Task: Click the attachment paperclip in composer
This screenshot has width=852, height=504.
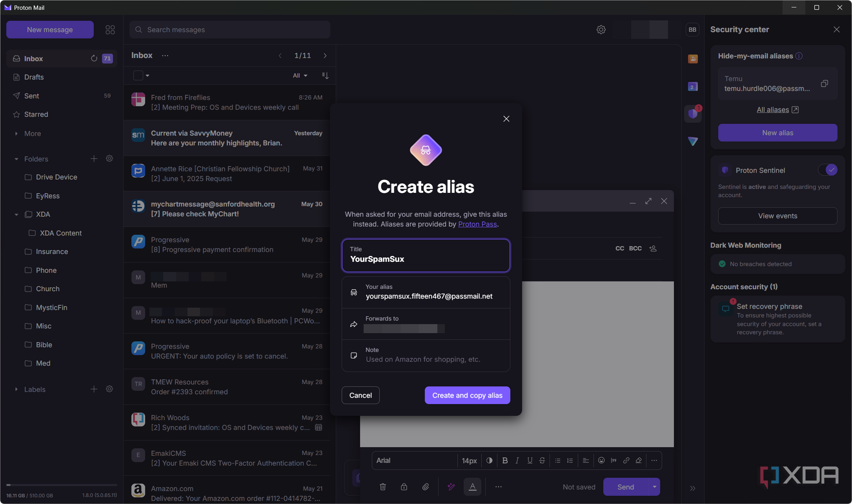Action: 426,487
